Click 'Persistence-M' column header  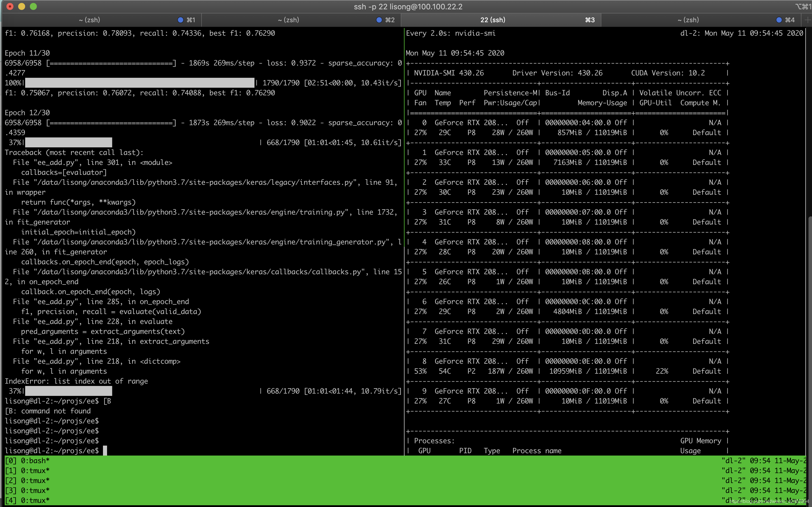pos(510,93)
